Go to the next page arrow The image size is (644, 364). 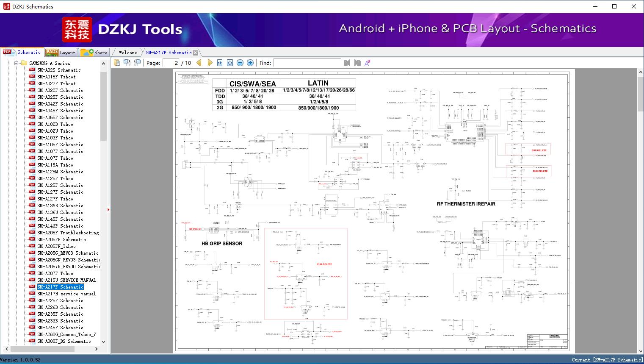(210, 63)
